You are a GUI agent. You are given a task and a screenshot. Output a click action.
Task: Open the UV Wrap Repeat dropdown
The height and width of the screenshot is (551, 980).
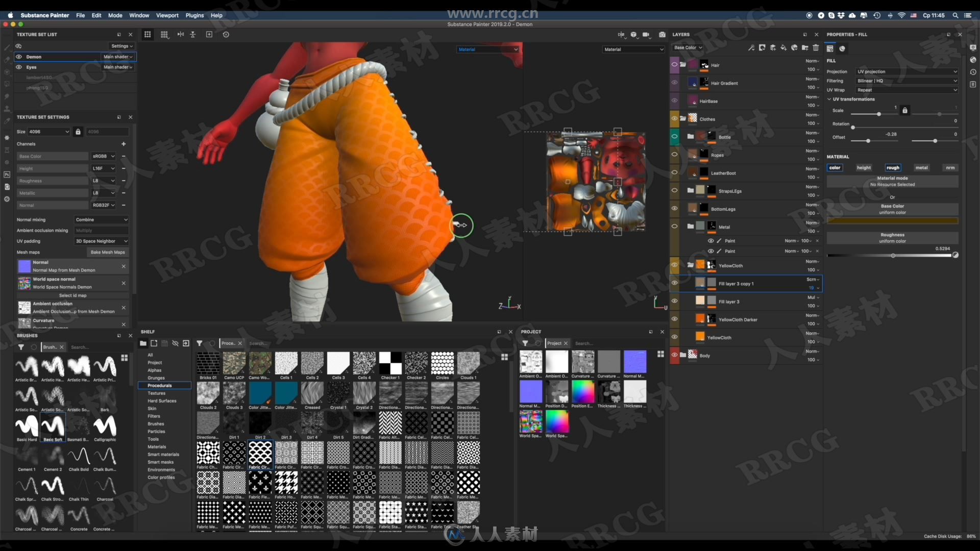click(x=907, y=90)
